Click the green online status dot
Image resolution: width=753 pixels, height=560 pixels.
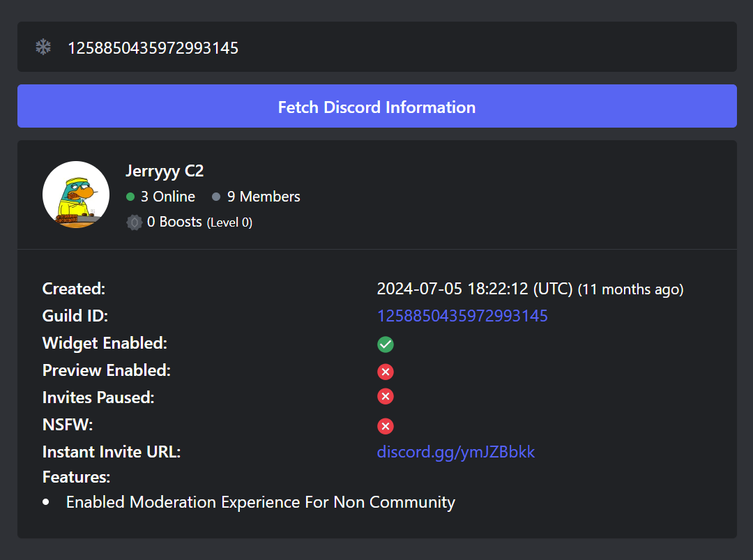click(x=130, y=197)
